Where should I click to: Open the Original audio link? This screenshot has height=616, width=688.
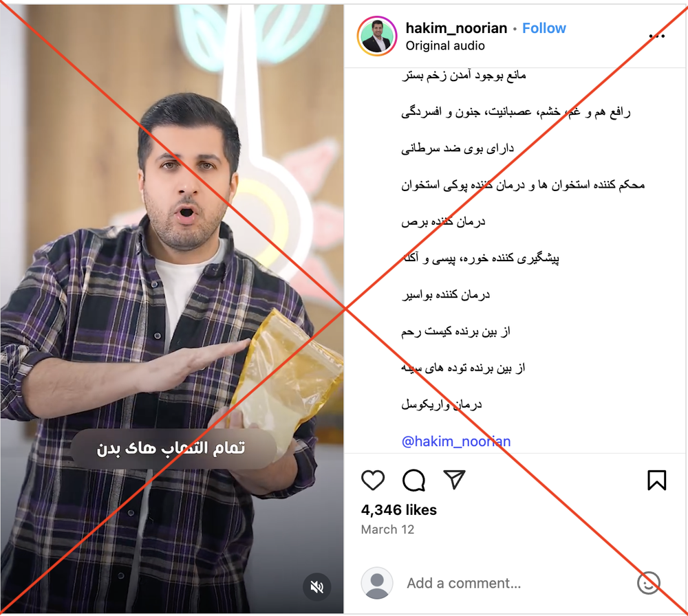(445, 45)
